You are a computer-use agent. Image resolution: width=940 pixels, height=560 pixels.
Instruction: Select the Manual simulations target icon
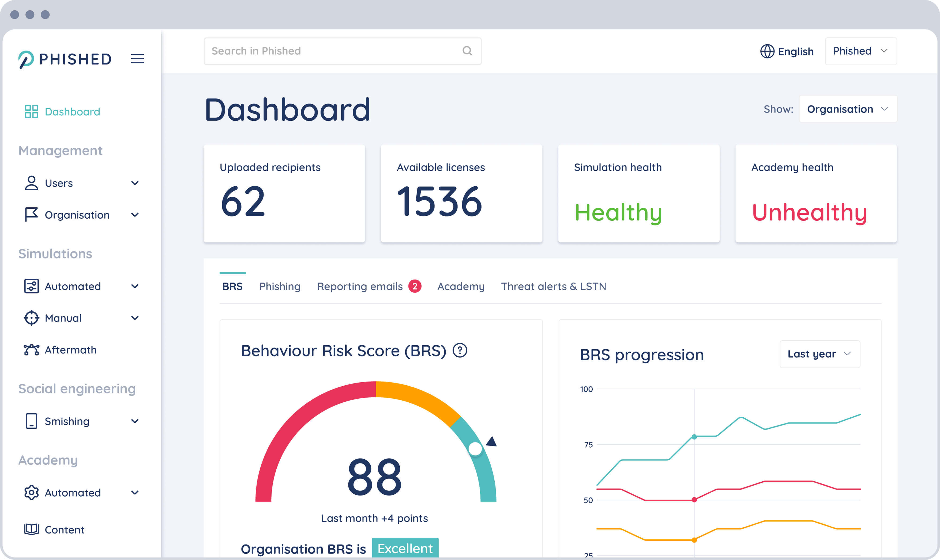click(32, 318)
